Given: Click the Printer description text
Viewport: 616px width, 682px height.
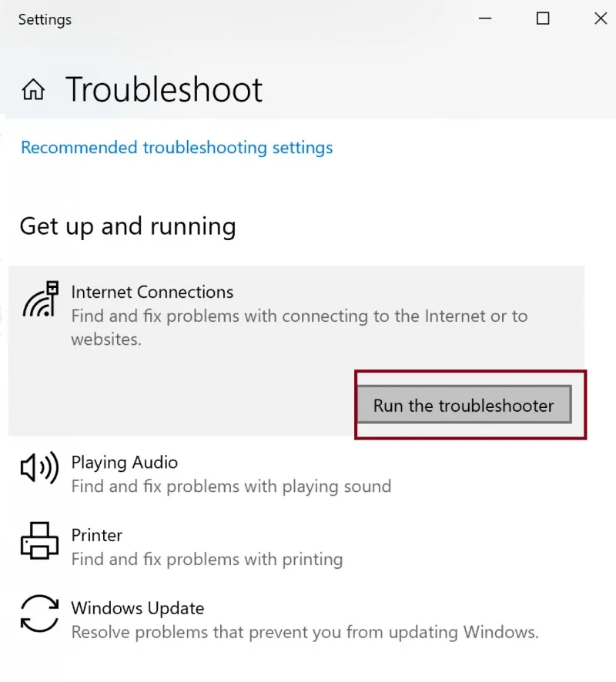Looking at the screenshot, I should click(x=206, y=560).
